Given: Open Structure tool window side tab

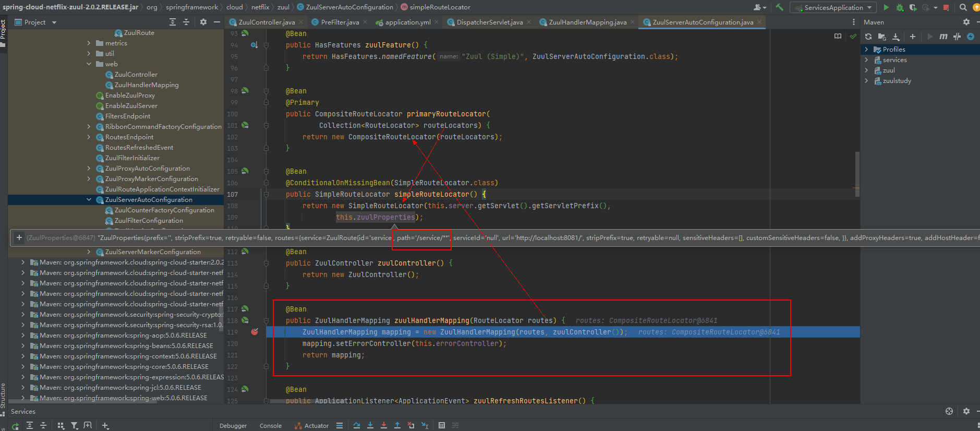Looking at the screenshot, I should pos(3,398).
